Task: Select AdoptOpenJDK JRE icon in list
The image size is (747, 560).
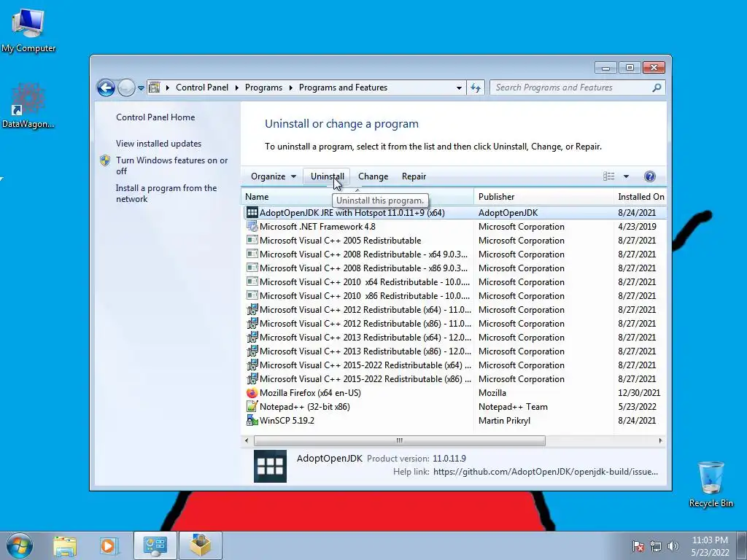Action: click(x=252, y=212)
